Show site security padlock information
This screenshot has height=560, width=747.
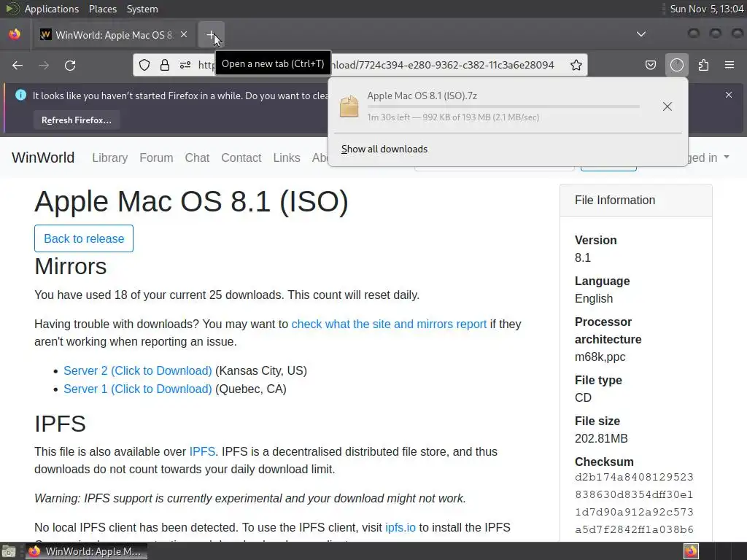pos(165,65)
